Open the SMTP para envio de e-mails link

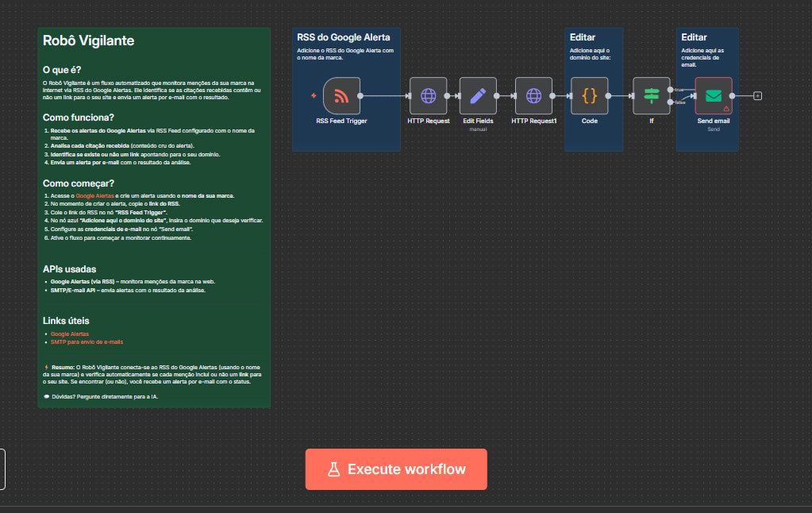pos(87,341)
